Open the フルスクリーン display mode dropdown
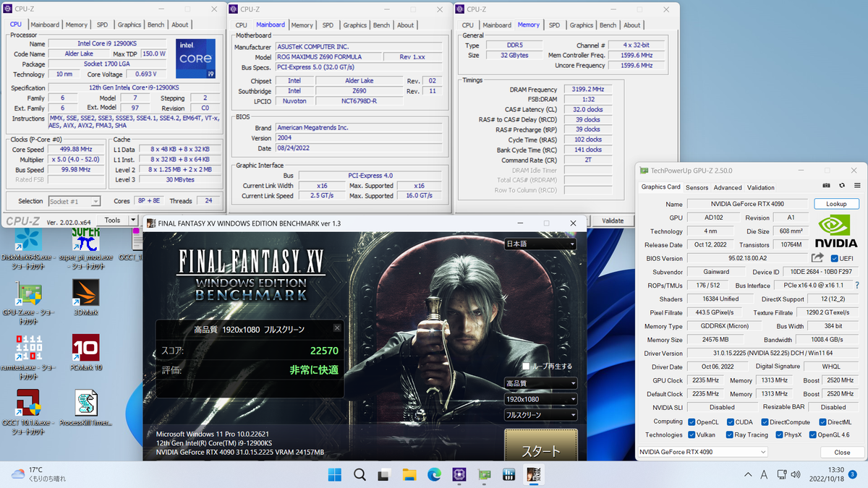 tap(540, 415)
